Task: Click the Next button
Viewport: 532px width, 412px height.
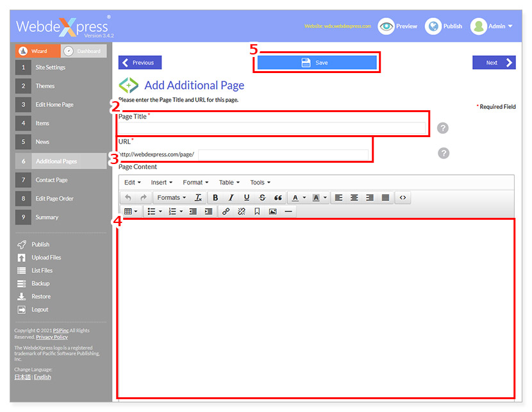Action: click(x=494, y=63)
